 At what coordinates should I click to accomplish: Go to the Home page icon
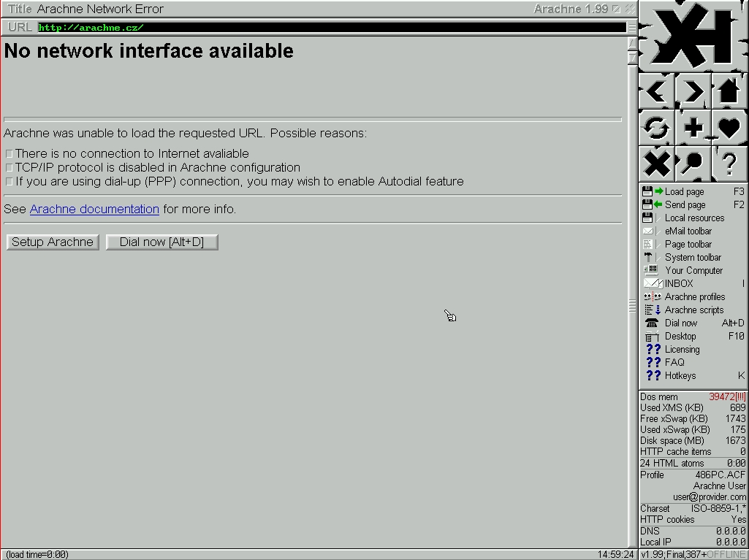729,91
